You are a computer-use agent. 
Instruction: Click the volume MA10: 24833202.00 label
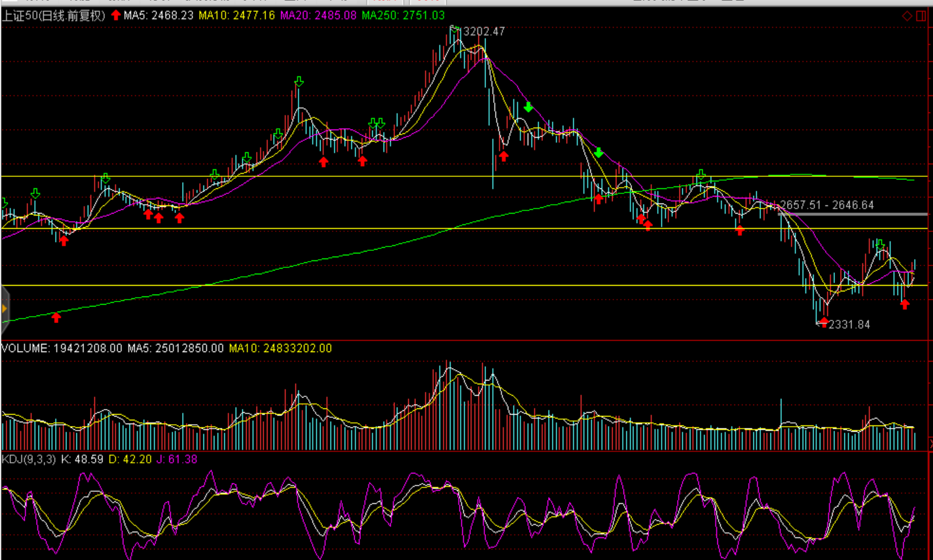tap(280, 348)
